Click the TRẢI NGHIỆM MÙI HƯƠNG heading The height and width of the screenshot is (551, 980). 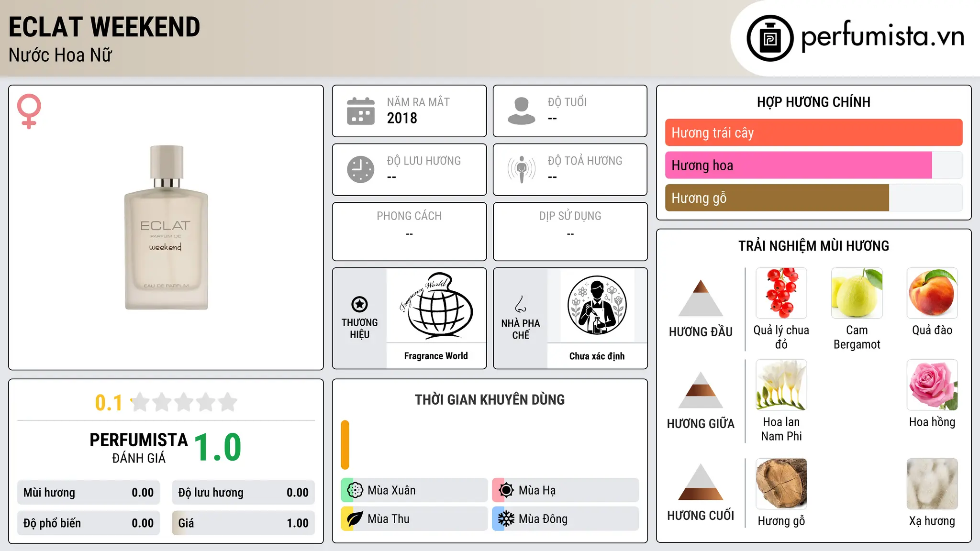coord(813,246)
